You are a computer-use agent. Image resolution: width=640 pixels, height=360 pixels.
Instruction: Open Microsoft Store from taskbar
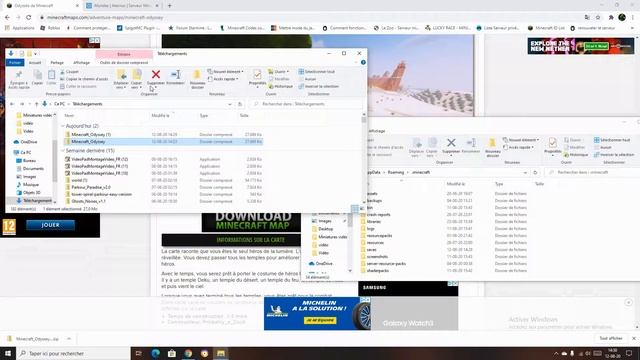[172, 353]
